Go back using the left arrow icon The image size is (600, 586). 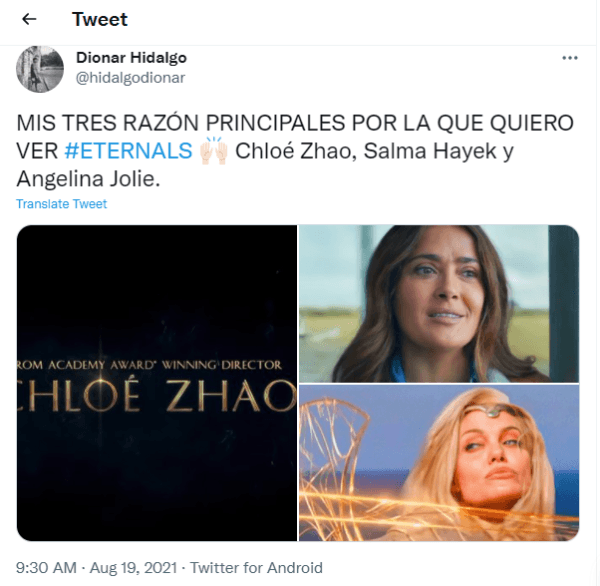point(29,19)
